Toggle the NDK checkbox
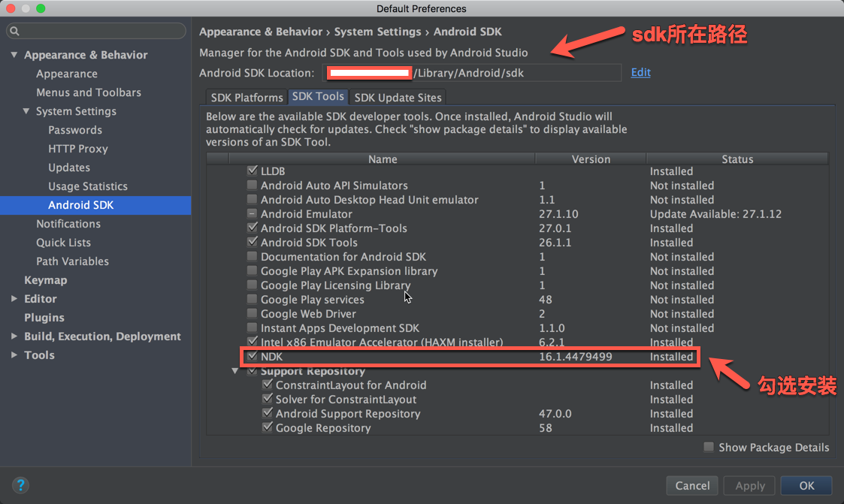Viewport: 844px width, 504px height. 252,356
